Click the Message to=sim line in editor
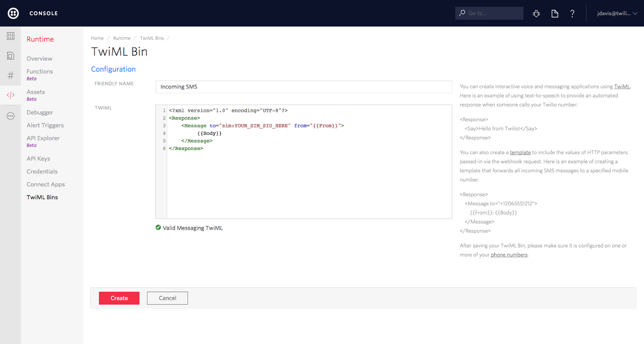Image resolution: width=644 pixels, height=344 pixels. pyautogui.click(x=262, y=126)
